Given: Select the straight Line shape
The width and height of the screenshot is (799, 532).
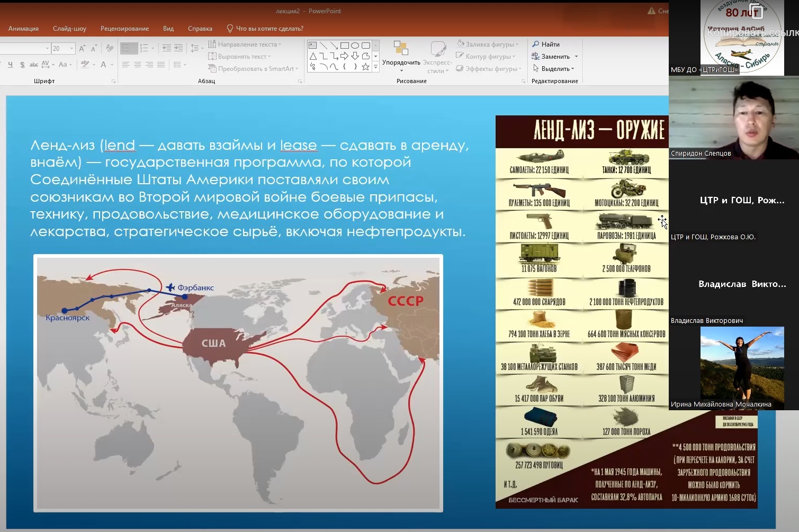Looking at the screenshot, I should (x=323, y=45).
